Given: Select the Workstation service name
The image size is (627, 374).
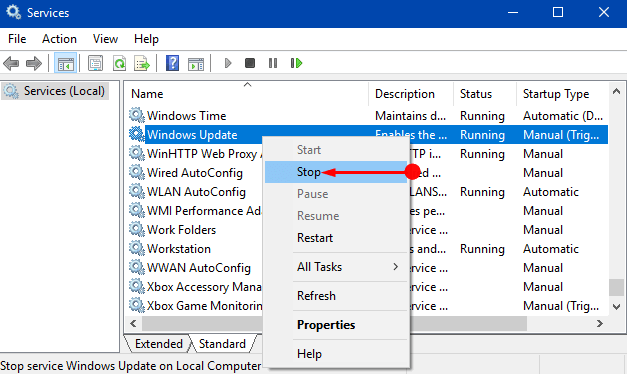Looking at the screenshot, I should tap(179, 249).
